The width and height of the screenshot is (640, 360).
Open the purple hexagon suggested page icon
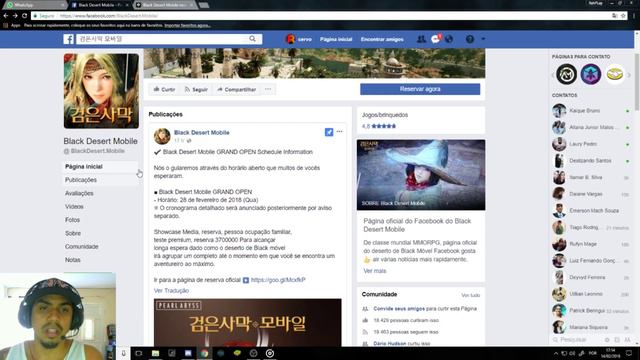click(x=591, y=74)
